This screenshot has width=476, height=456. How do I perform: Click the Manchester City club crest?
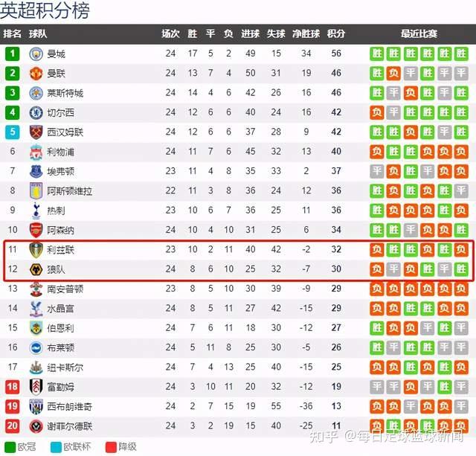coord(36,54)
